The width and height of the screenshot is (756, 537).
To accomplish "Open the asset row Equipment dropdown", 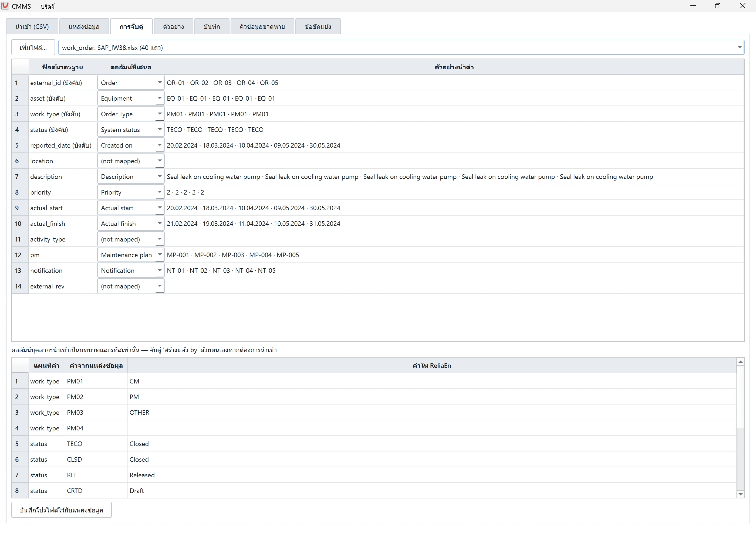I will point(131,98).
